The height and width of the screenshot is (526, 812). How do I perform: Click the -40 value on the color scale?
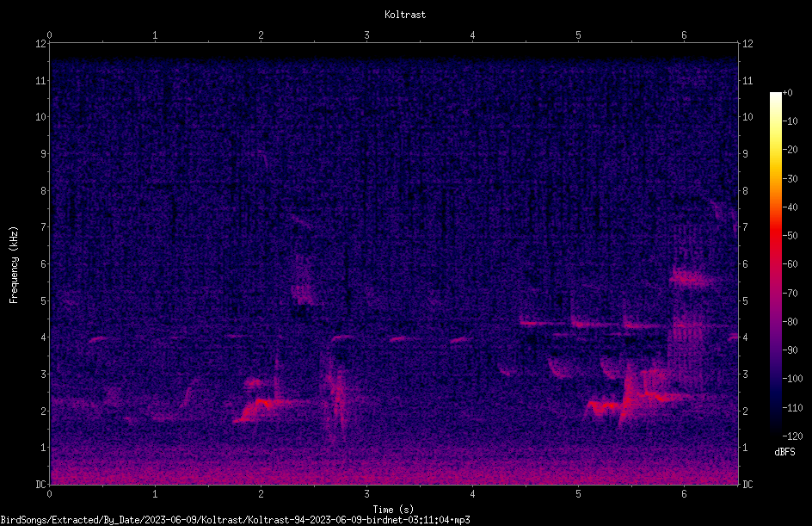pyautogui.click(x=790, y=207)
